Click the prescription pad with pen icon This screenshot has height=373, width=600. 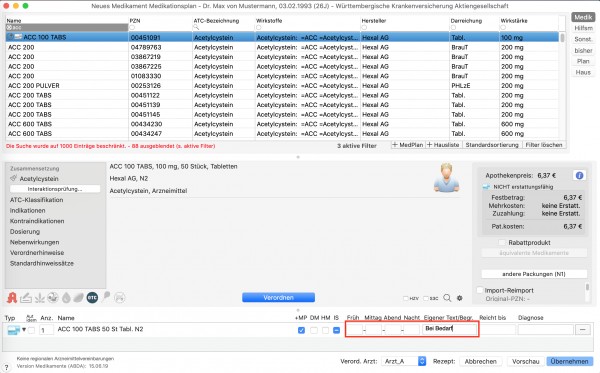pos(26,298)
